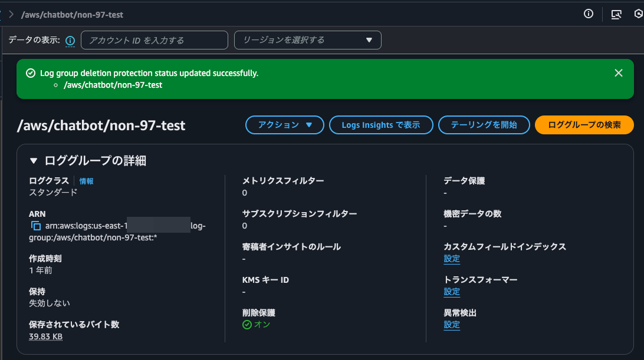Open the アクション dropdown
The height and width of the screenshot is (360, 644).
[284, 125]
